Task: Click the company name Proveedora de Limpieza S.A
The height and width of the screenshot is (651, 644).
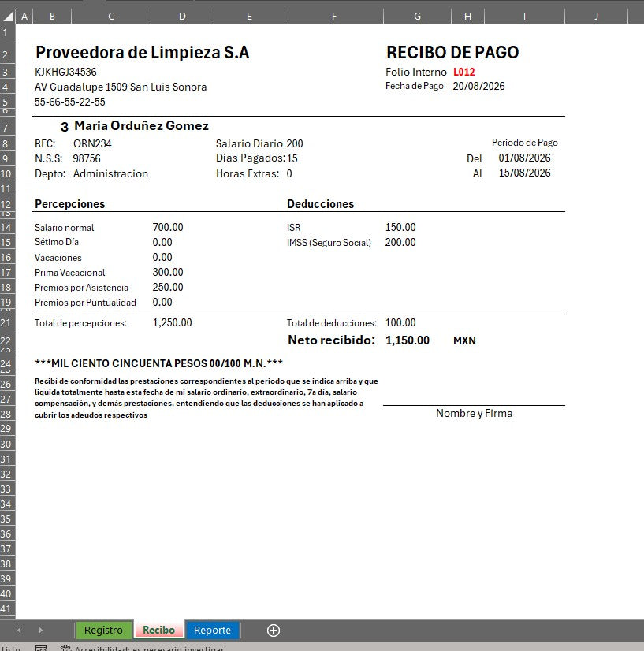Action: point(143,52)
